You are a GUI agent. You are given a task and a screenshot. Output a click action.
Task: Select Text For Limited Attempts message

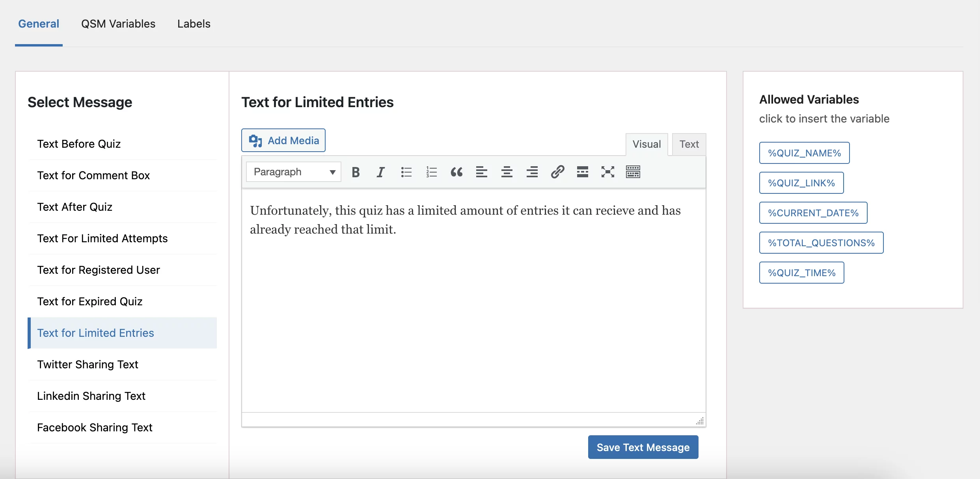[x=122, y=238]
